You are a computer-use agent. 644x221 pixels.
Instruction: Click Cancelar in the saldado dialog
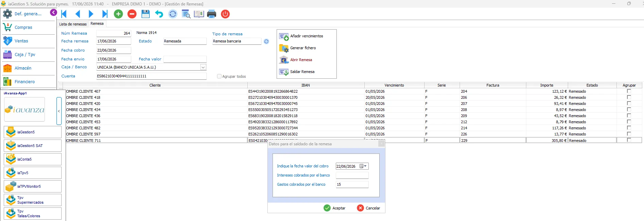[x=369, y=208]
